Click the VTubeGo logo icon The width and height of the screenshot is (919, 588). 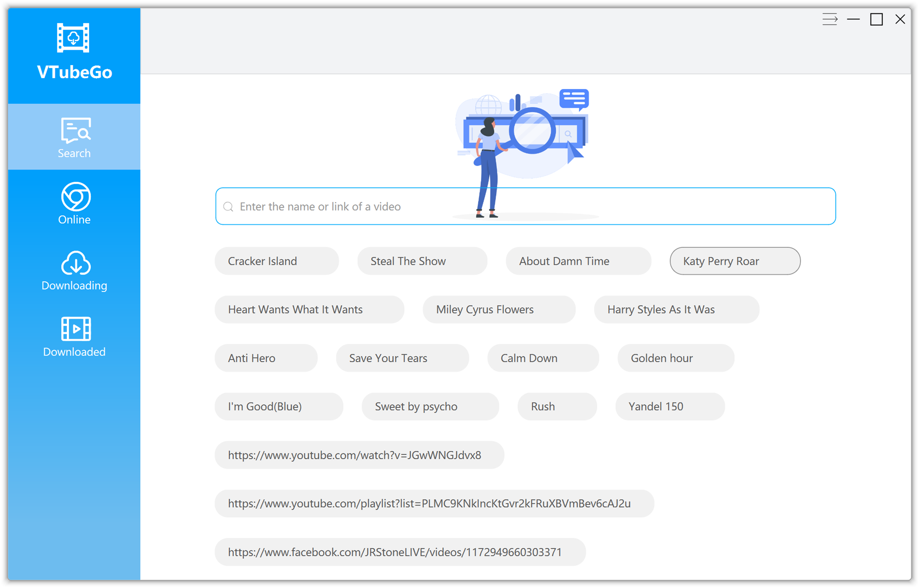pos(73,38)
